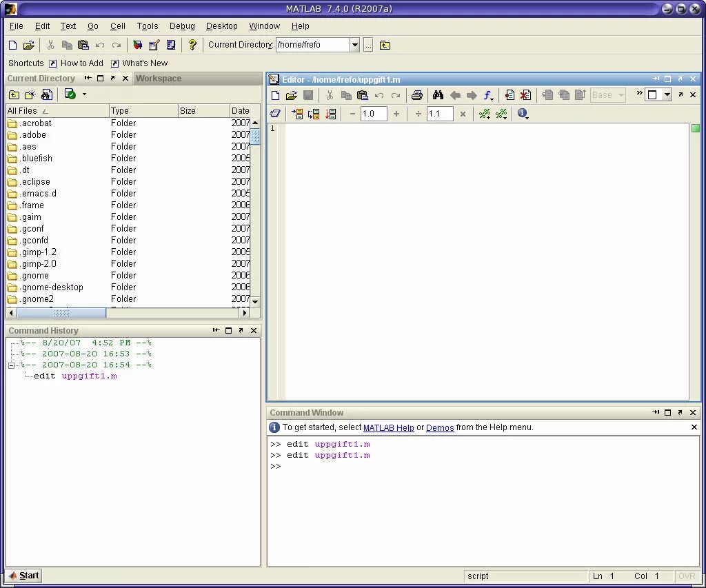The width and height of the screenshot is (706, 588).
Task: Click the 1.0 increment input field
Action: (374, 114)
